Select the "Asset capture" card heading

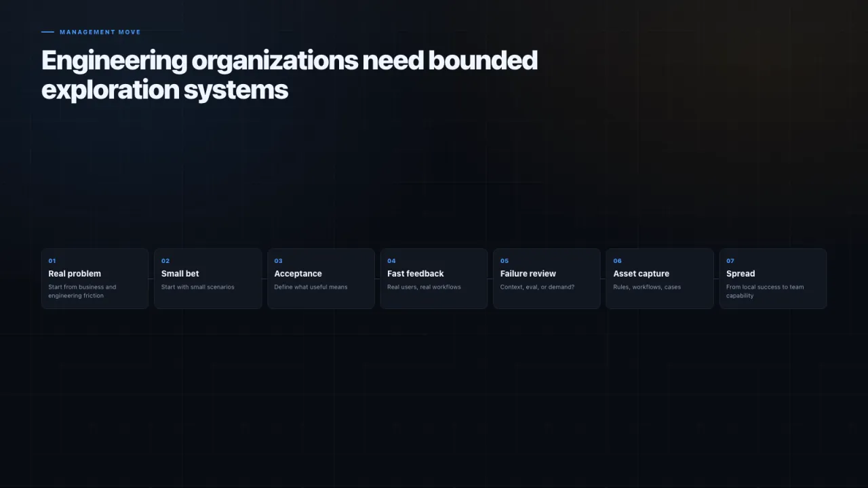click(642, 274)
